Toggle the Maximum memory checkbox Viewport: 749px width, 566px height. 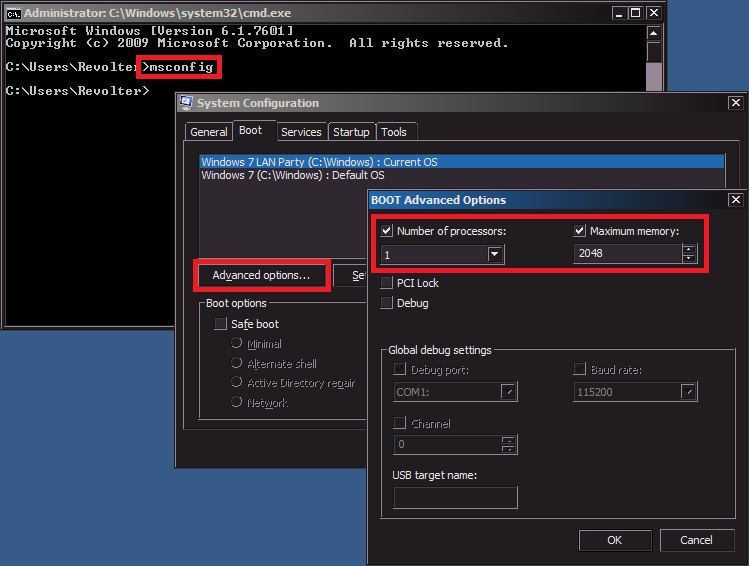tap(579, 231)
